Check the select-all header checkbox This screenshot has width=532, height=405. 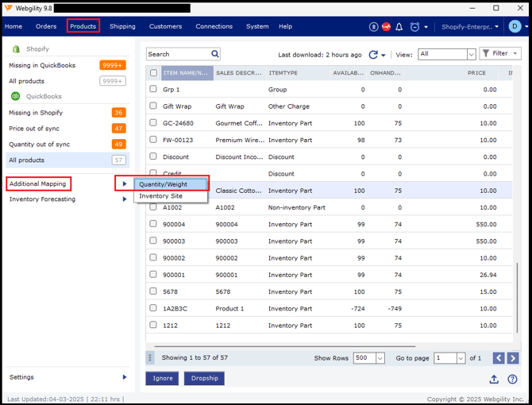coord(153,72)
